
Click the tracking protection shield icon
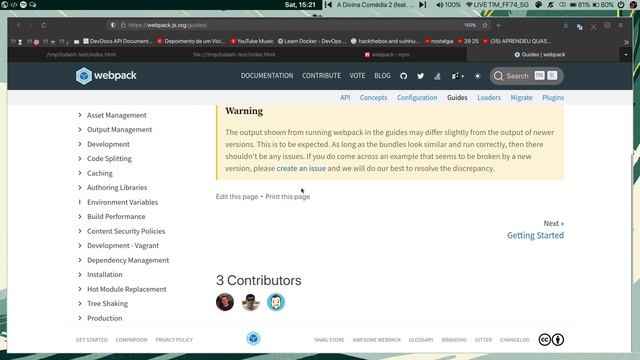(x=113, y=25)
